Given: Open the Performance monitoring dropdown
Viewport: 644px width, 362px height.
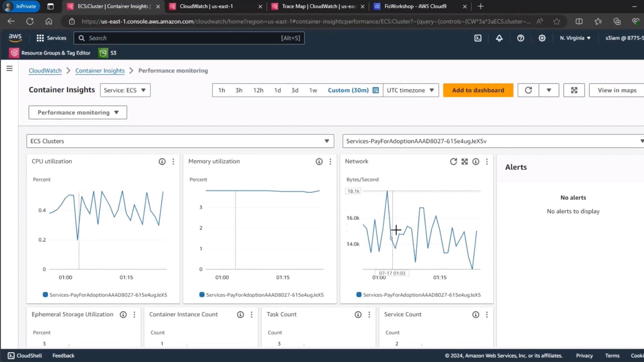Looking at the screenshot, I should [78, 112].
